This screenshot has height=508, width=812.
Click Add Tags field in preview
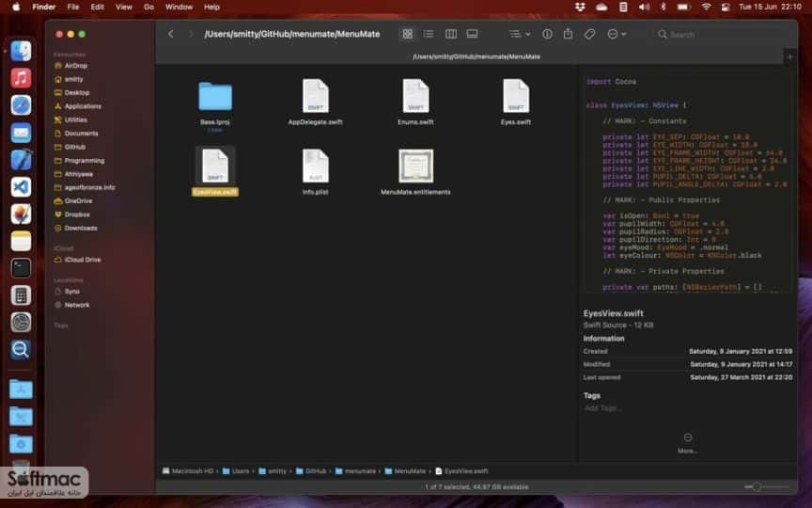[602, 408]
